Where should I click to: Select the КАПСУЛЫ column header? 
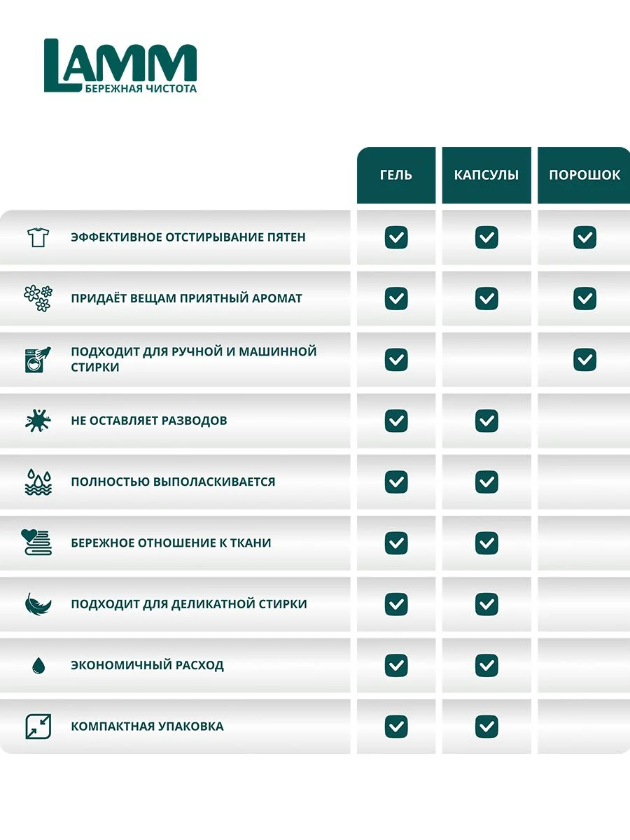pos(486,175)
